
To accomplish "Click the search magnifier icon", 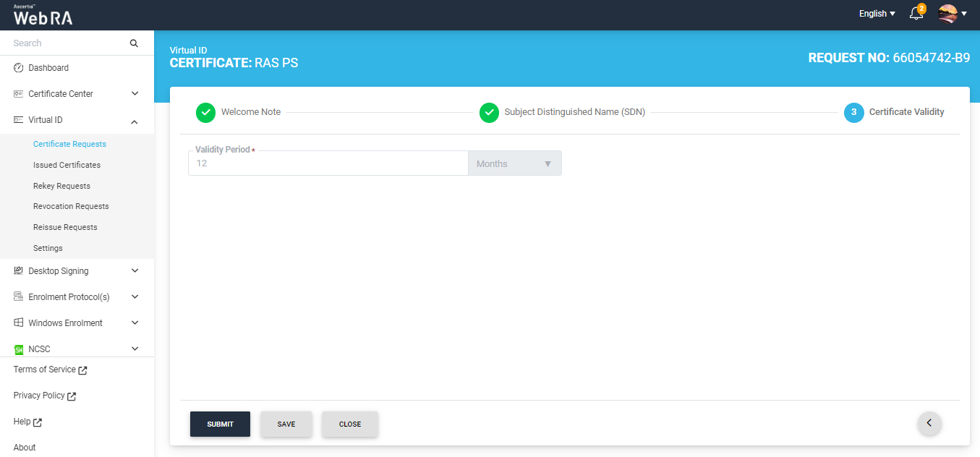I will click(x=134, y=43).
